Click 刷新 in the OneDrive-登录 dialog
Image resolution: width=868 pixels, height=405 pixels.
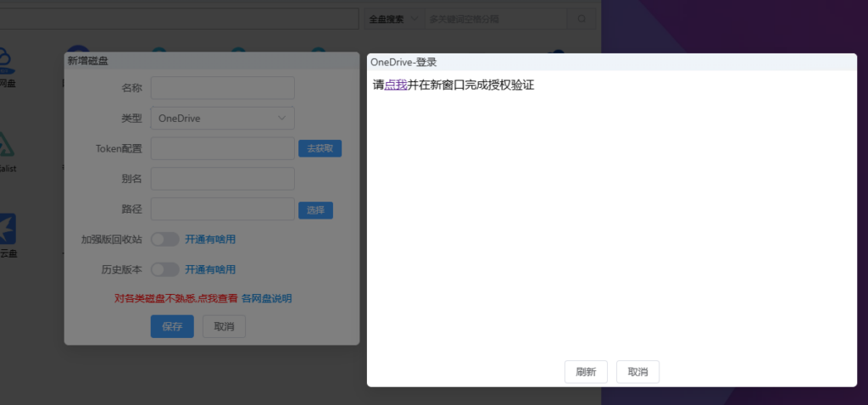tap(586, 372)
